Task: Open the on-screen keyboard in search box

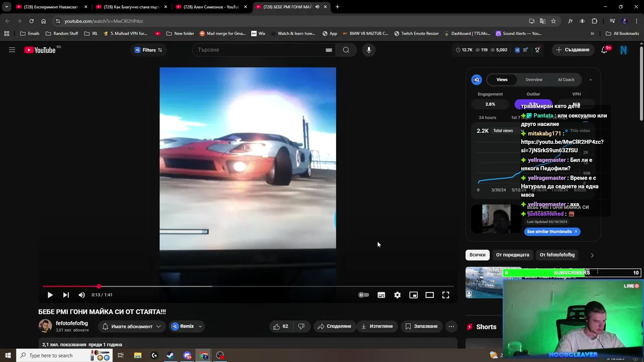Action: tap(329, 50)
